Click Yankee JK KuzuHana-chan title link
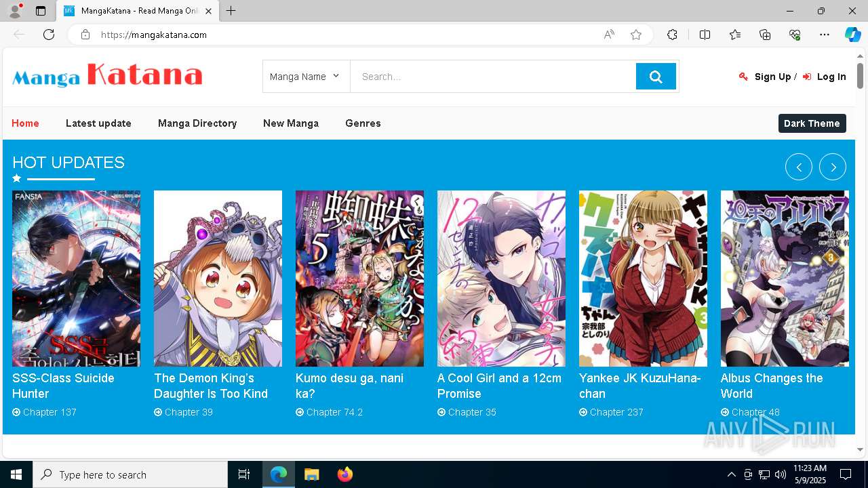The image size is (868, 488). click(640, 386)
